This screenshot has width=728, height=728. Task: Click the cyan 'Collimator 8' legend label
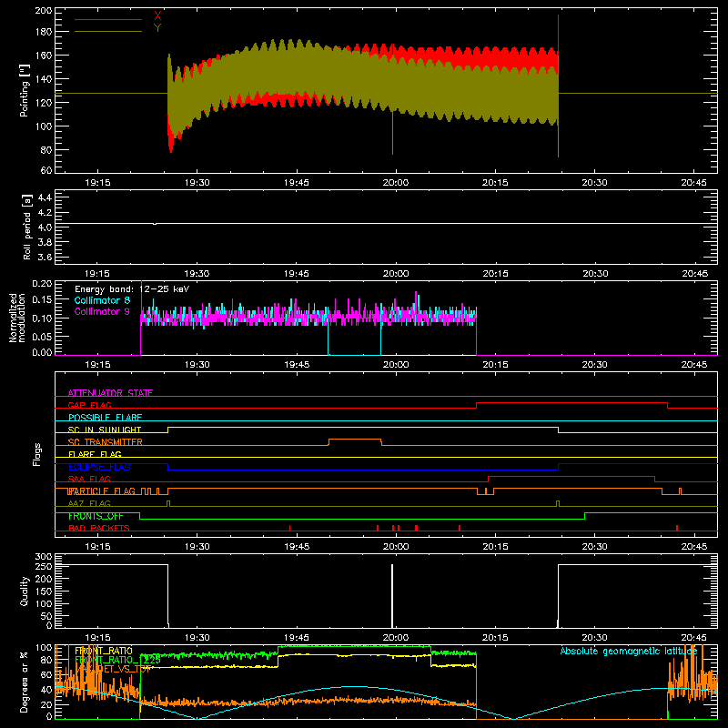click(102, 300)
